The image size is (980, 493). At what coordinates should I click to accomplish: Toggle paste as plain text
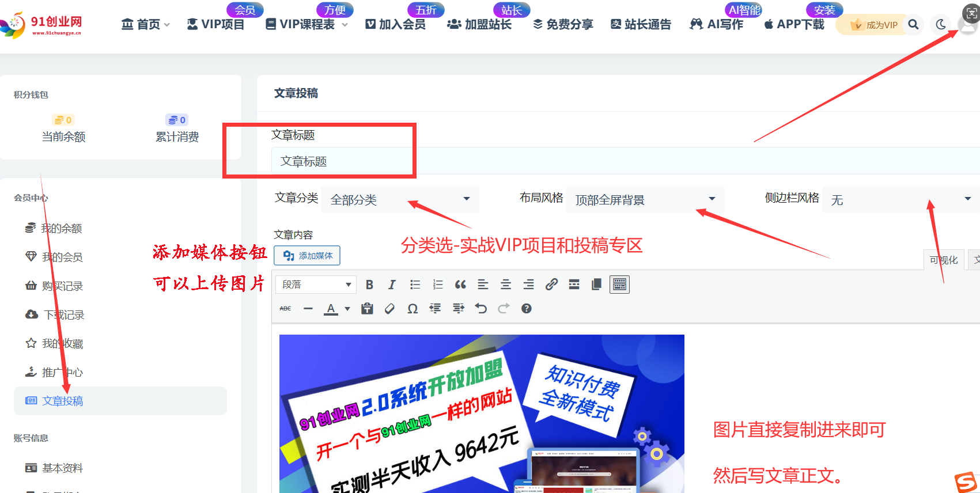click(367, 309)
